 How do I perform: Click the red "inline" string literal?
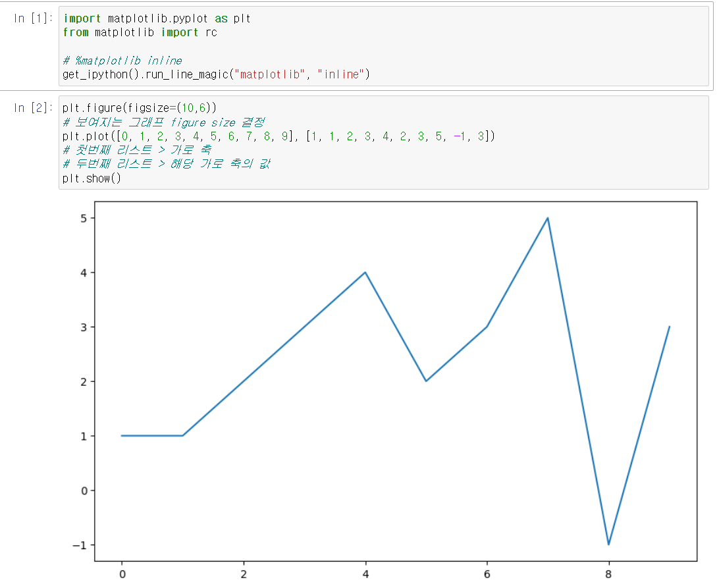(340, 74)
